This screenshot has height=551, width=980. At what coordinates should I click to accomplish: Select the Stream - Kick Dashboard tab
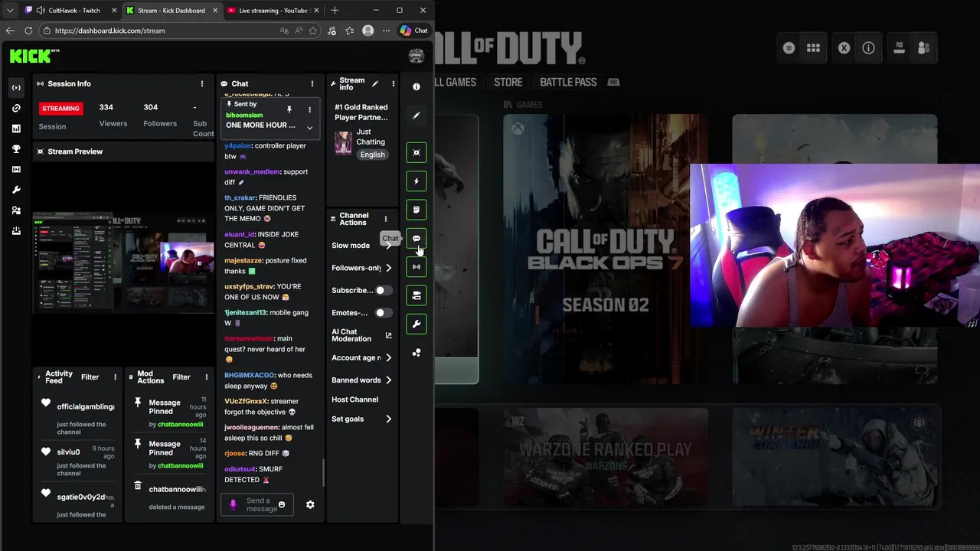coord(170,11)
